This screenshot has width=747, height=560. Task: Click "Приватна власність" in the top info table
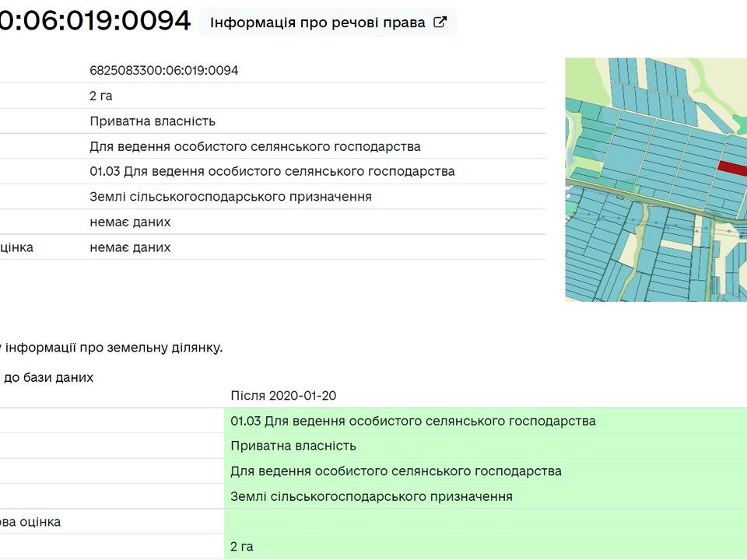(x=153, y=121)
